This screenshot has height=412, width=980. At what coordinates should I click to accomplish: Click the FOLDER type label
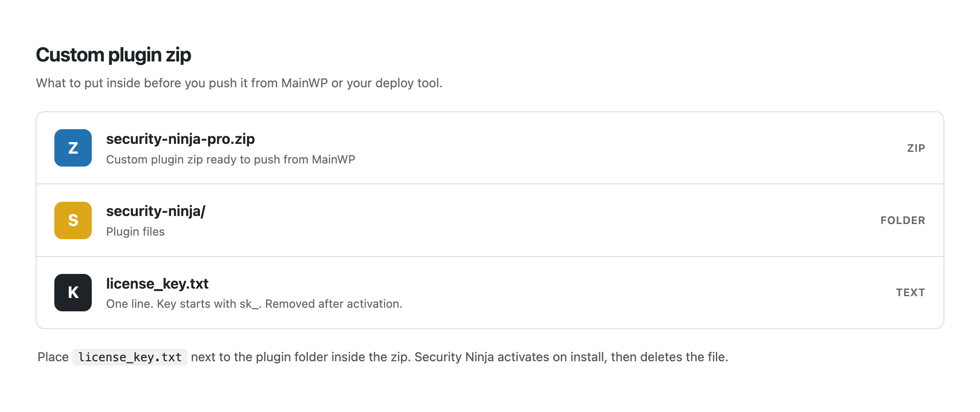pyautogui.click(x=902, y=220)
